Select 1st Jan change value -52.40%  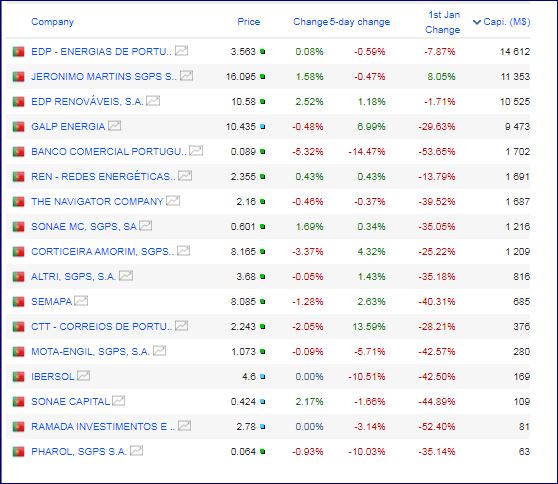(437, 426)
